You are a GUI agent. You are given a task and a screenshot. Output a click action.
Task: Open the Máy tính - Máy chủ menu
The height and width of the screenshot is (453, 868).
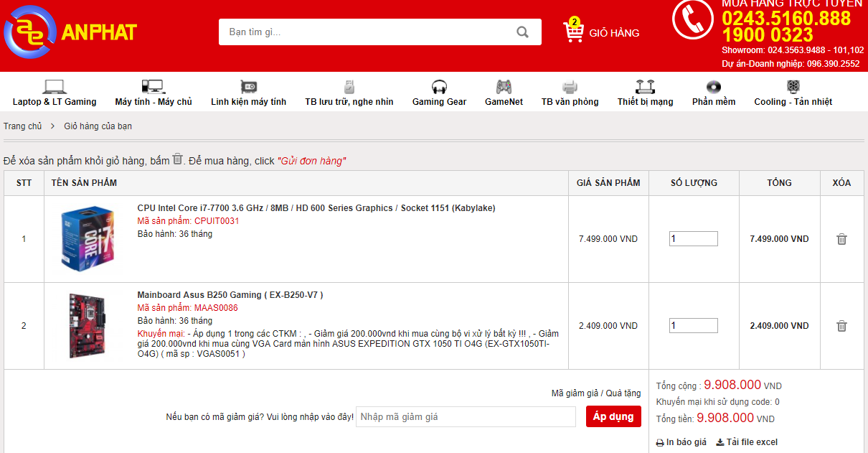point(154,102)
